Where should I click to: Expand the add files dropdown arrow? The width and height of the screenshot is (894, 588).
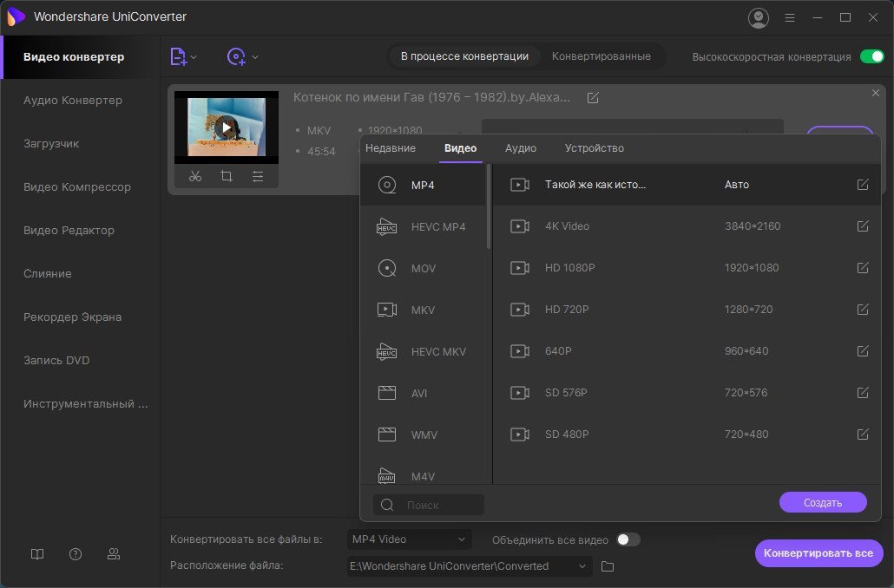[194, 57]
